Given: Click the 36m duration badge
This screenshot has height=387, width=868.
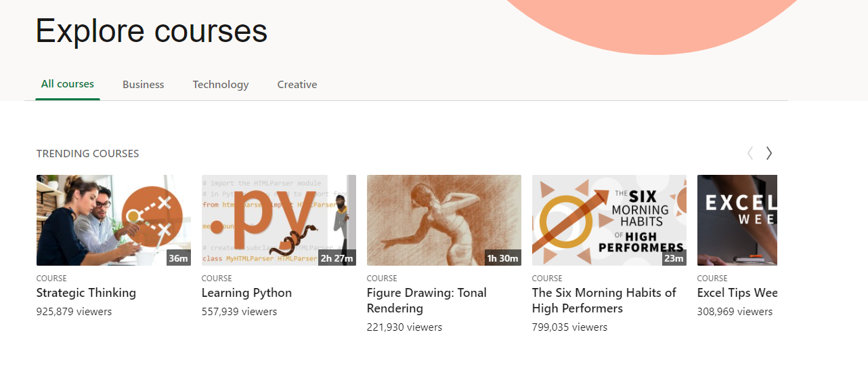Looking at the screenshot, I should coord(179,258).
